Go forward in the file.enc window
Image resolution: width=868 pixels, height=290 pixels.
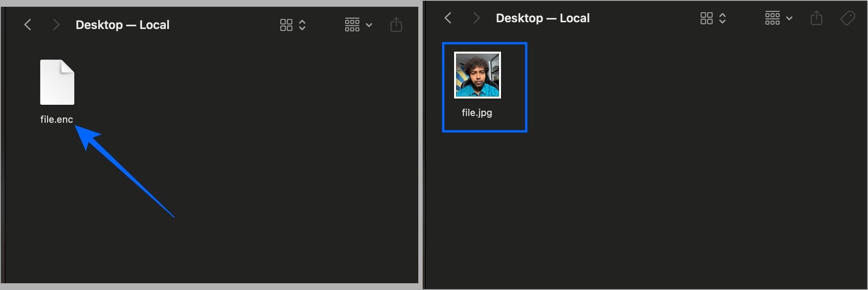[x=56, y=25]
